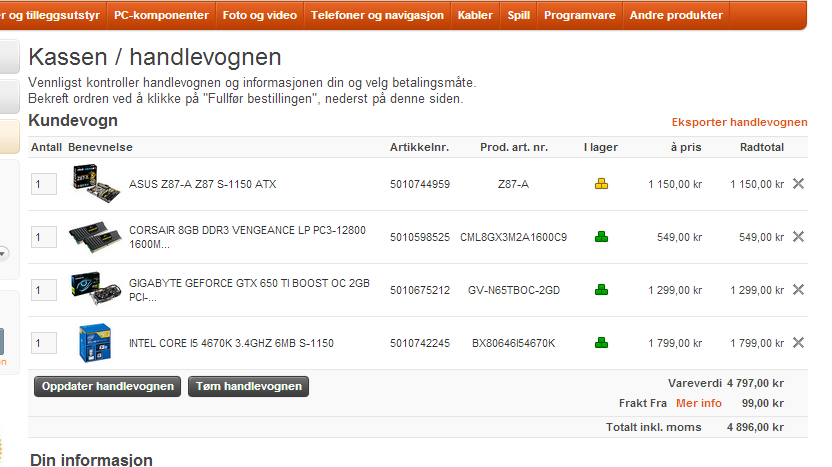Open Gigabyte graphics card thumbnail
The height and width of the screenshot is (467, 832).
point(96,289)
